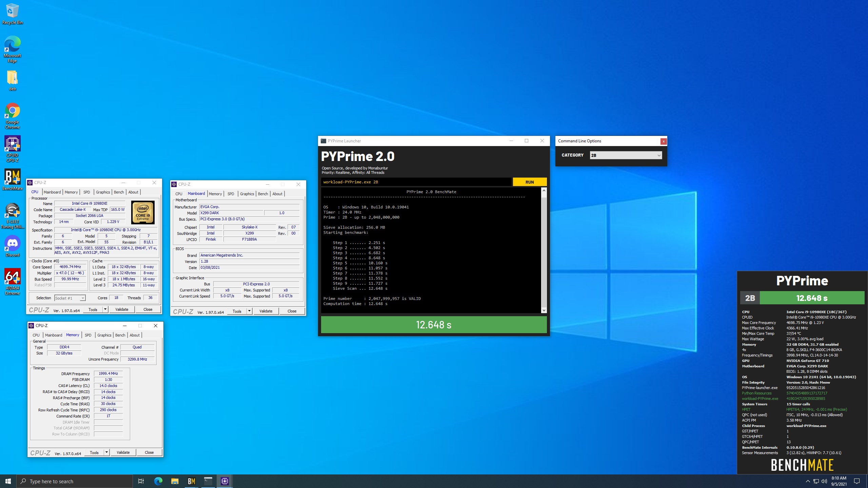The width and height of the screenshot is (868, 488).
Task: Open Bench tab in CPU-Z CPU window
Action: coord(119,192)
